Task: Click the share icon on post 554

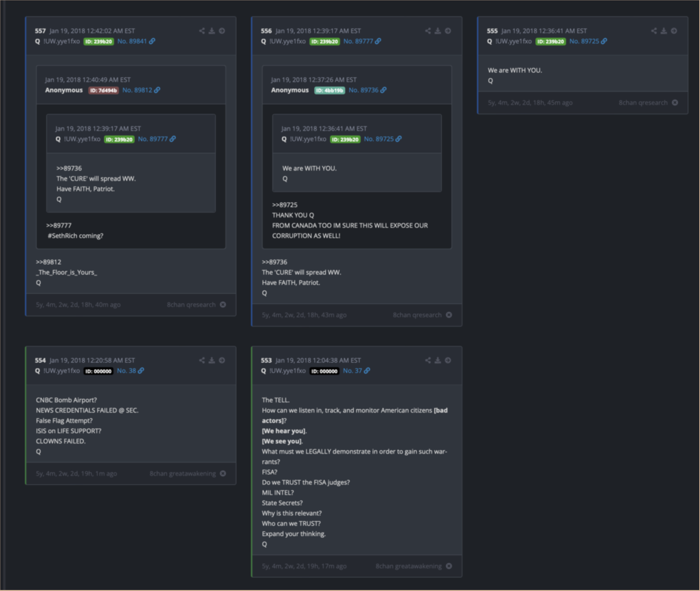Action: 202,360
